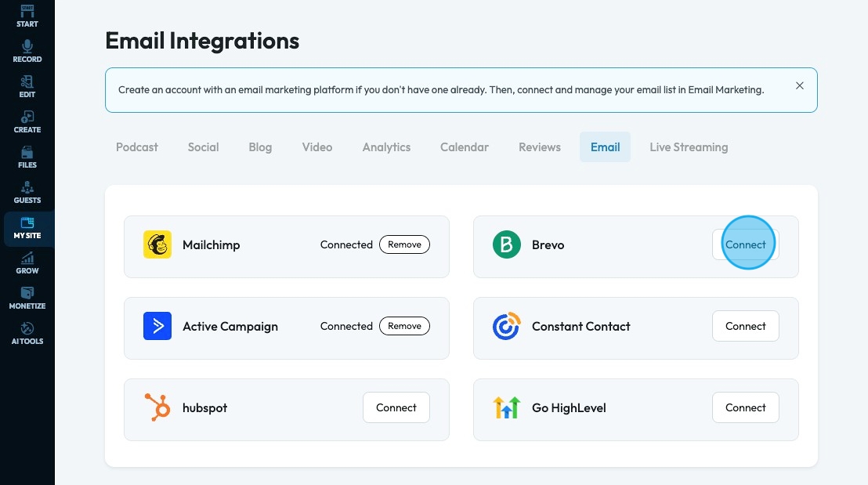Image resolution: width=868 pixels, height=485 pixels.
Task: Go to the Edit sidebar icon
Action: pyautogui.click(x=27, y=87)
